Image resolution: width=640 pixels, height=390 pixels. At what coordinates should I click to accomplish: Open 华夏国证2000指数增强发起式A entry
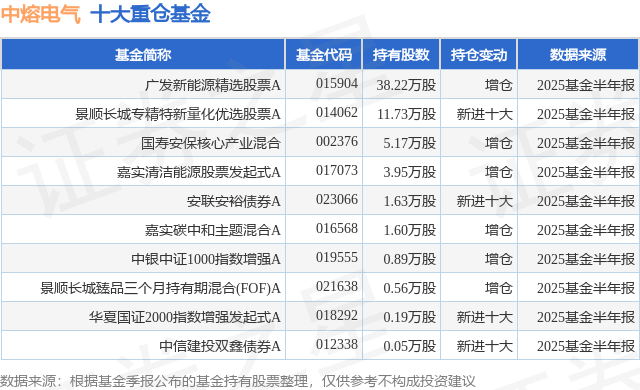(x=185, y=317)
